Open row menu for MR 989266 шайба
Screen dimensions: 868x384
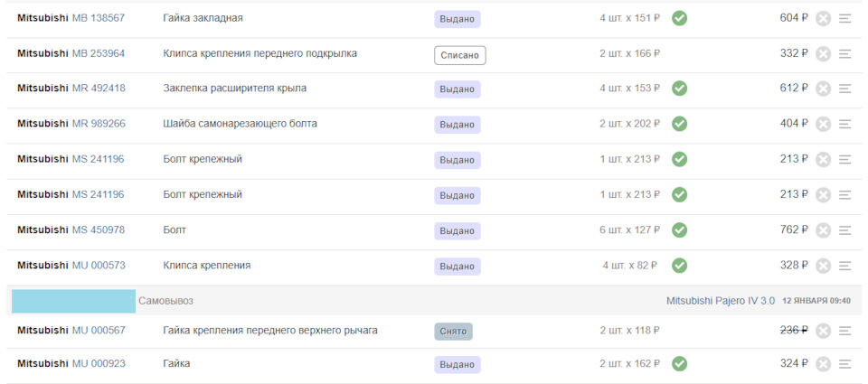(x=845, y=124)
